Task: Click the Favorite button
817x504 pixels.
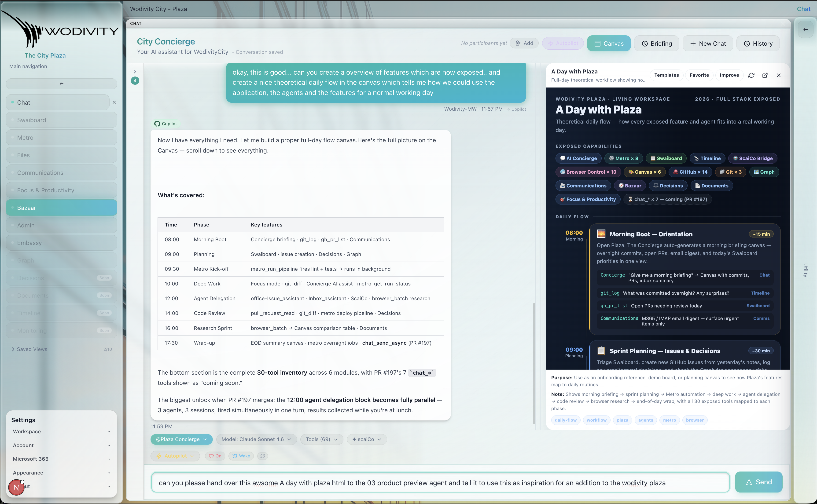Action: pos(699,75)
